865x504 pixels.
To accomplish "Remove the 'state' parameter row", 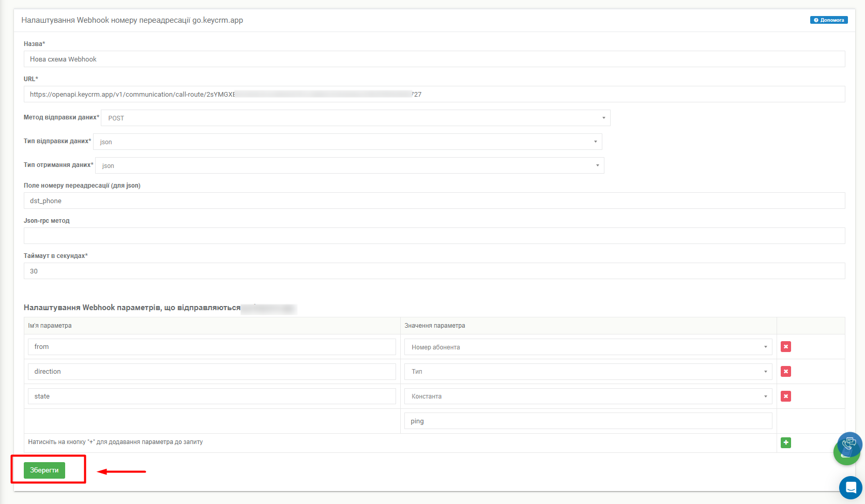I will point(786,396).
